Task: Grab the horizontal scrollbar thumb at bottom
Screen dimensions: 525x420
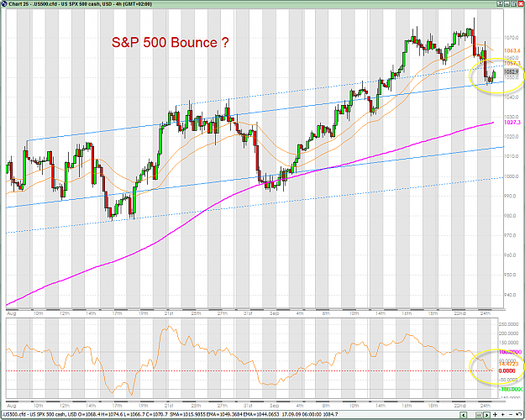Action: point(479,415)
